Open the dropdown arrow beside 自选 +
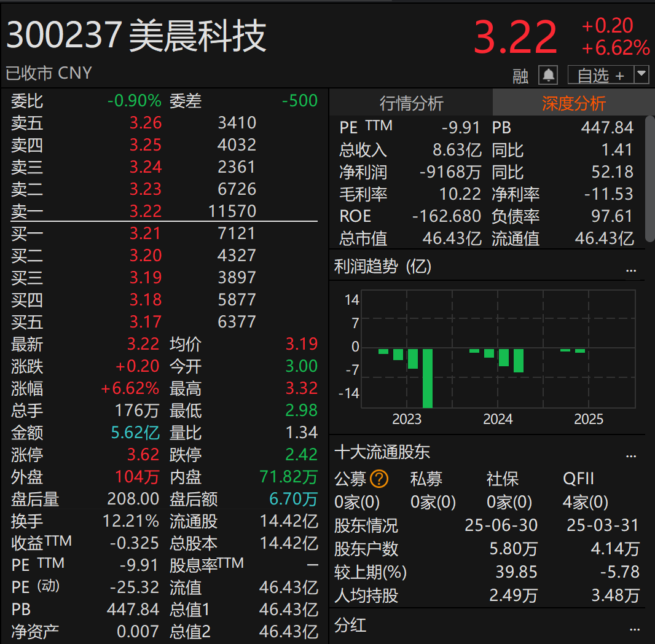The height and width of the screenshot is (644, 655). pos(641,75)
